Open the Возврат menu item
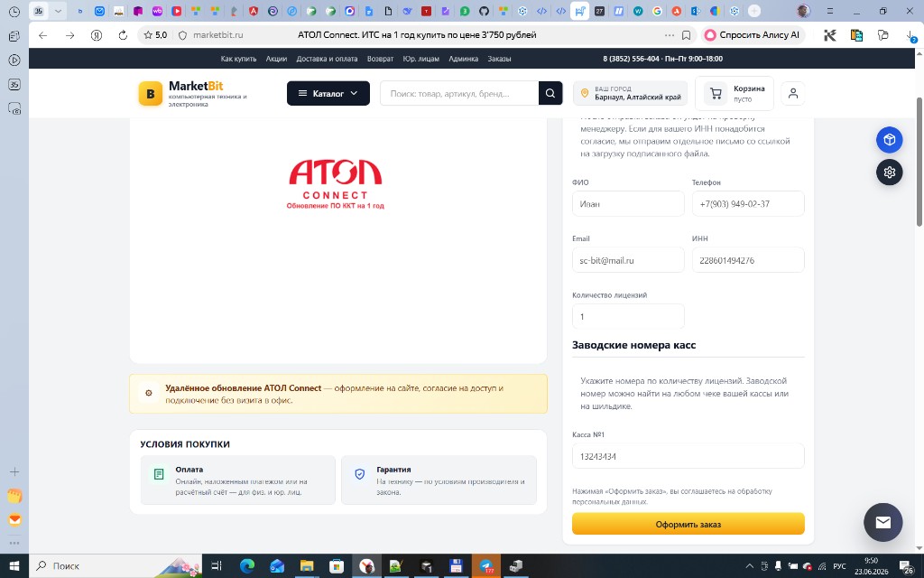This screenshot has height=578, width=924. point(380,59)
